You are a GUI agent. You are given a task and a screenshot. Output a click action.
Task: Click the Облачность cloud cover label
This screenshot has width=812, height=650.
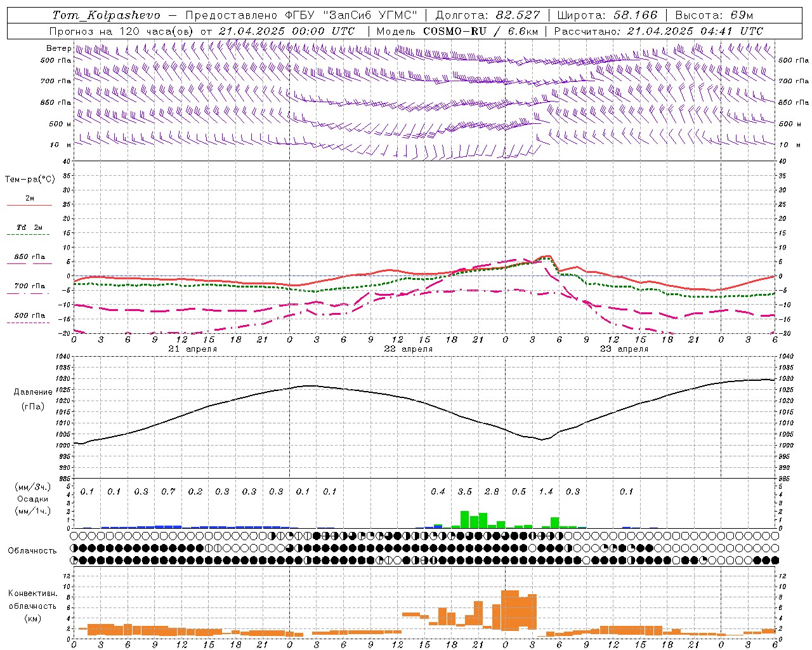coord(32,551)
